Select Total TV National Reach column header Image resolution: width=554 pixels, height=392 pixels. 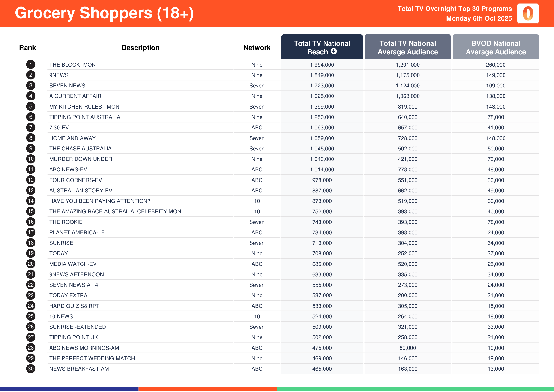pos(322,47)
